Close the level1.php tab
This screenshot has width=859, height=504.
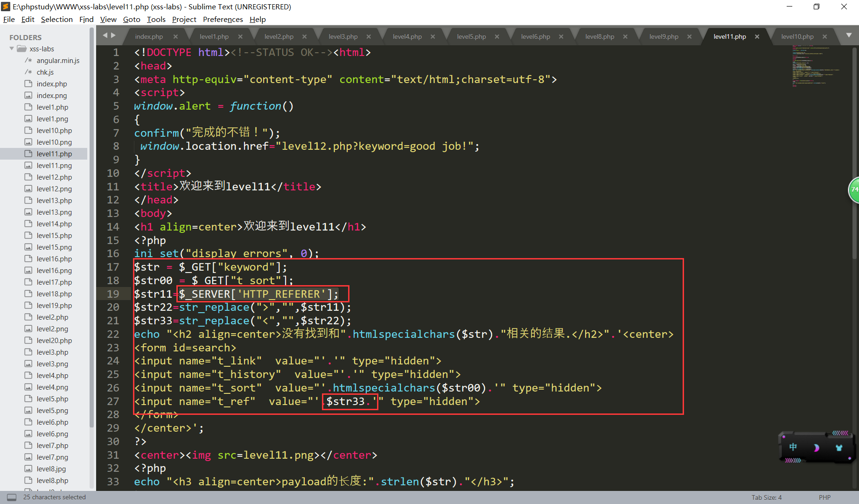(240, 36)
